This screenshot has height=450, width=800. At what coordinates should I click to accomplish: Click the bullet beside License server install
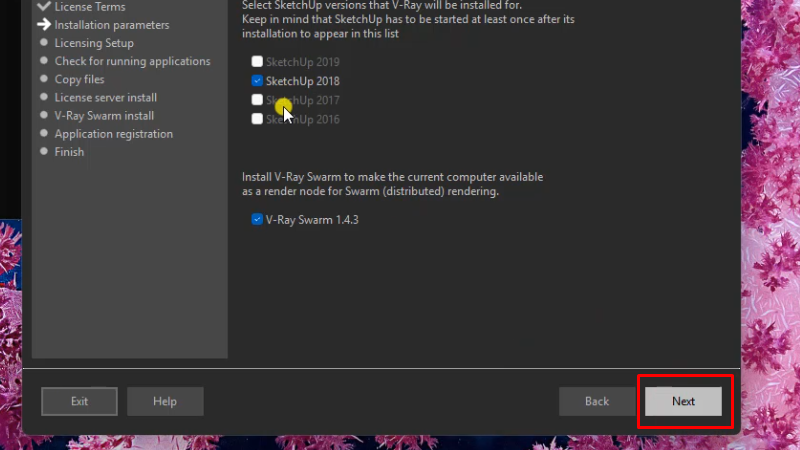[44, 97]
